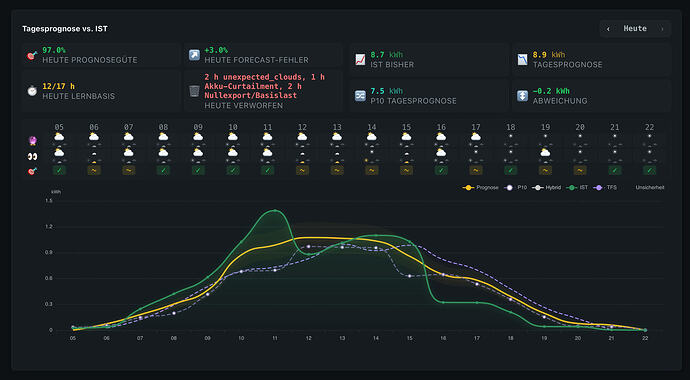
Task: Click the Tagesprognose vs. IST title
Action: 65,29
